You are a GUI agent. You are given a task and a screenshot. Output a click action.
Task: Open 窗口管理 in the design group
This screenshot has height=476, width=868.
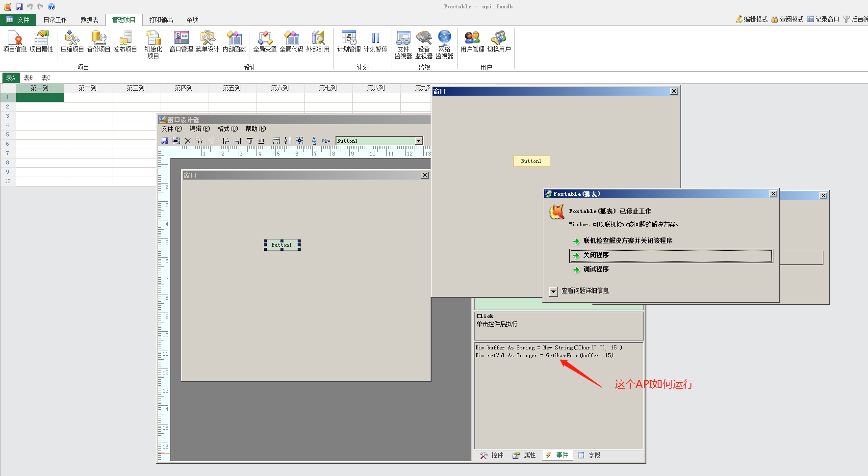tap(181, 42)
